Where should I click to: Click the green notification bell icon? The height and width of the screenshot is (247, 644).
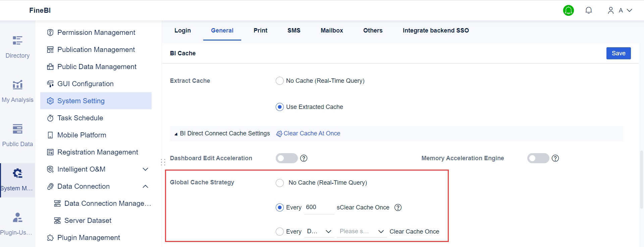click(568, 10)
